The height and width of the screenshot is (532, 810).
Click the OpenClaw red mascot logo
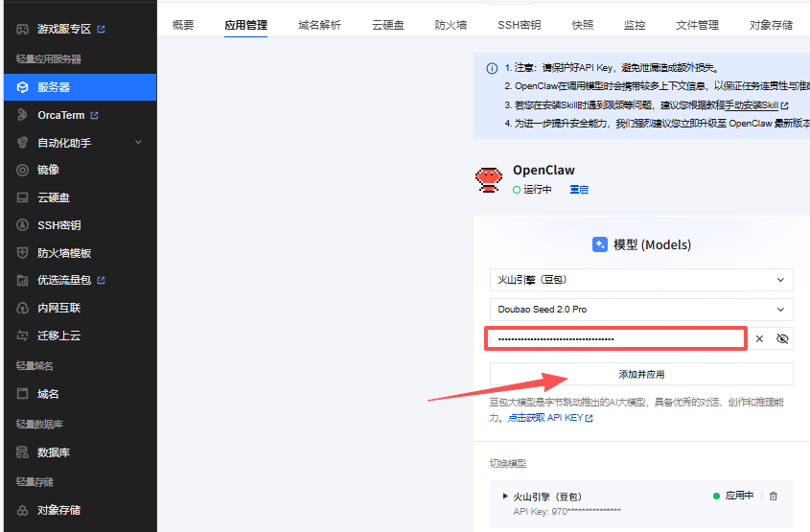click(489, 180)
